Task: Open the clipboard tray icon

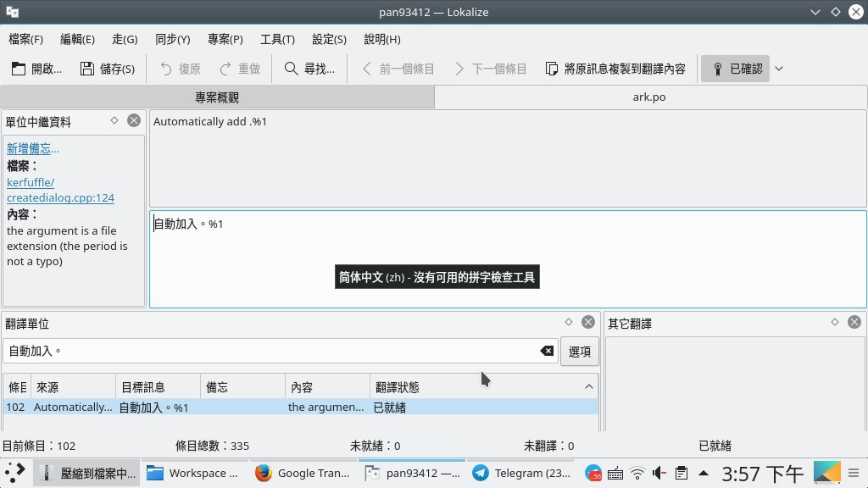Action: [x=682, y=474]
